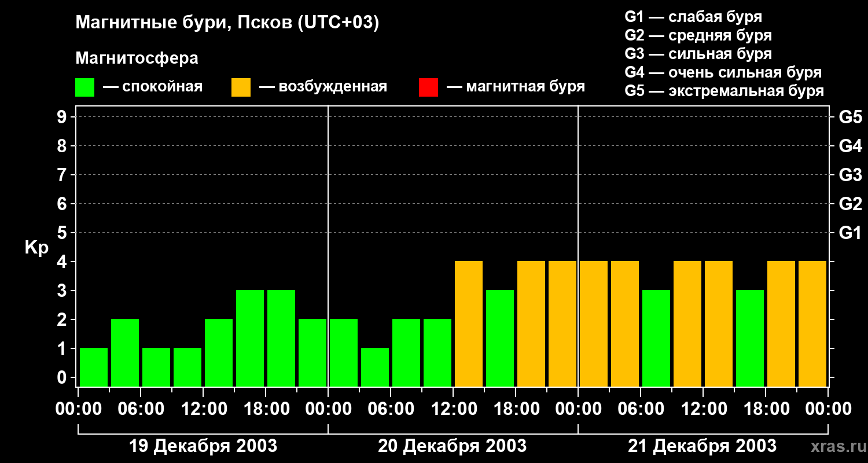The image size is (868, 463).
Task: Click the 'G4 — очень сильная буря' line
Action: pos(723,72)
